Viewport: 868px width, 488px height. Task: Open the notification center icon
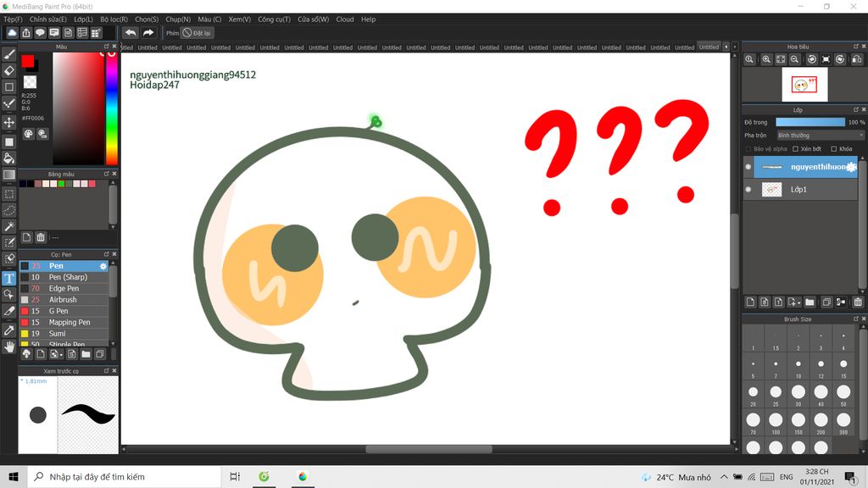pos(850,477)
